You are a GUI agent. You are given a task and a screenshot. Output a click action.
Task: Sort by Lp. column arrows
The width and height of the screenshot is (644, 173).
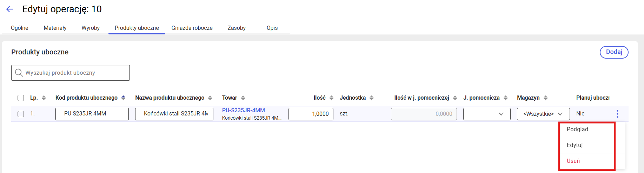[x=44, y=98]
